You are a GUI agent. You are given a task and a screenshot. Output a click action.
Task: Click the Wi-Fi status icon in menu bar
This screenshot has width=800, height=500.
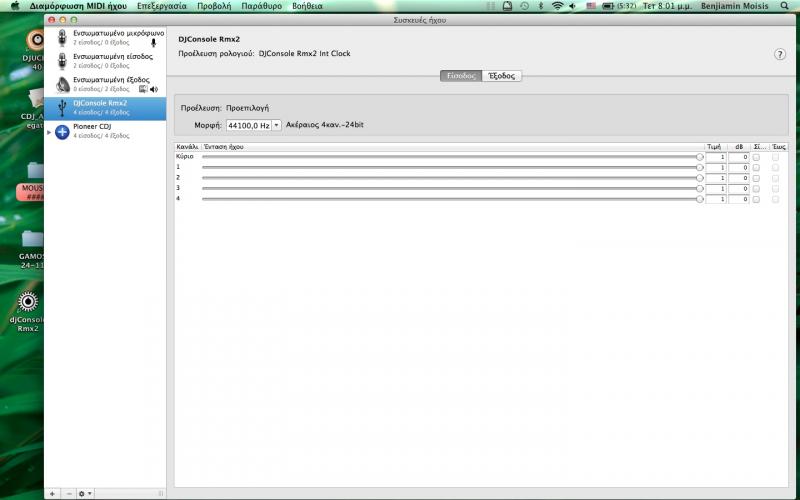(x=557, y=6)
